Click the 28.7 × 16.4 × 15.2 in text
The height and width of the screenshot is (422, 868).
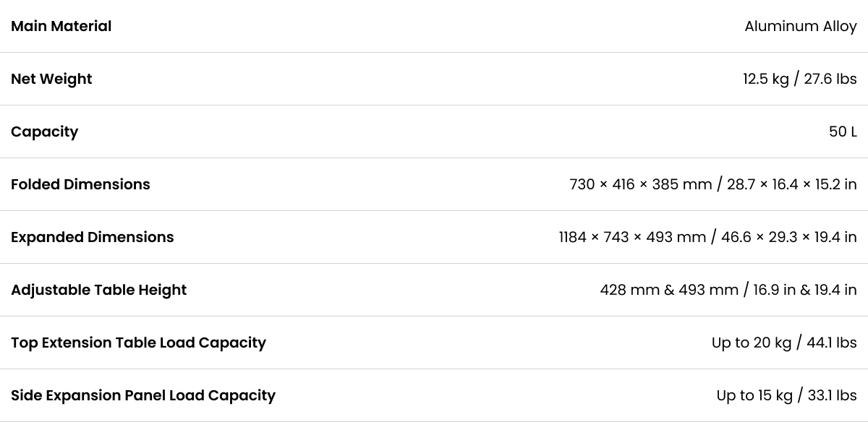[x=792, y=184]
